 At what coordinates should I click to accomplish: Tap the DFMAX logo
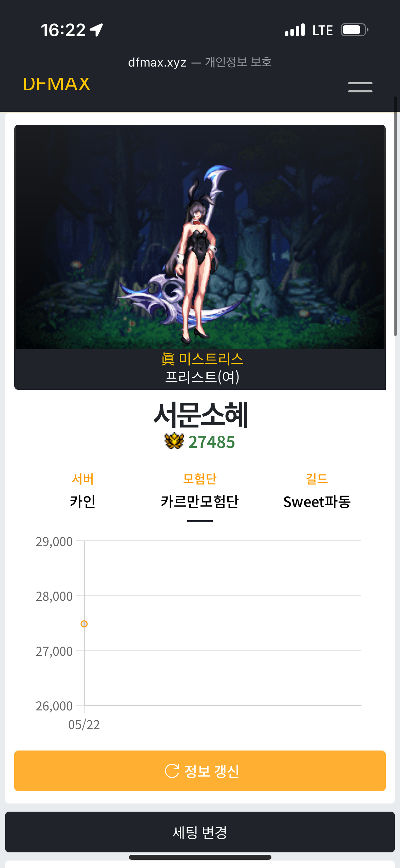[57, 84]
